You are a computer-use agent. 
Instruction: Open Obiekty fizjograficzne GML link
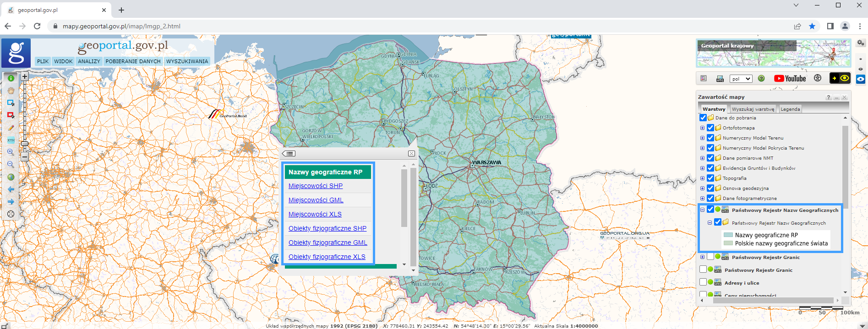tap(328, 243)
